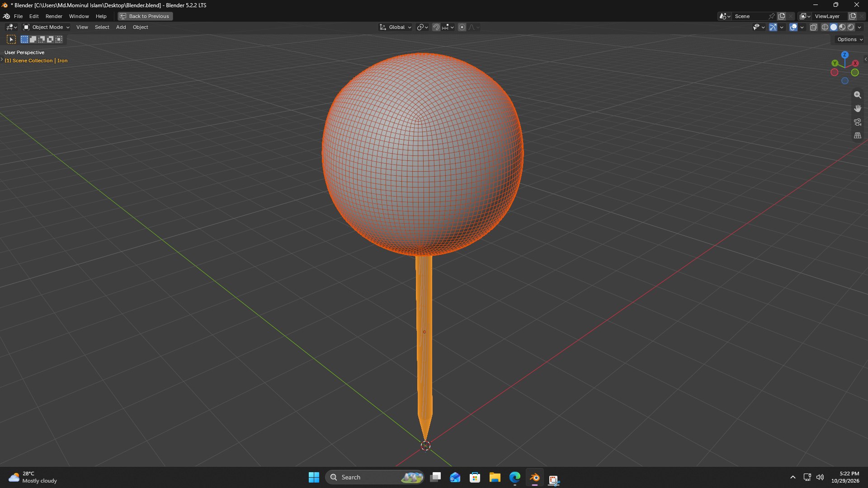Enable material preview shading
This screenshot has height=488, width=868.
[x=842, y=27]
